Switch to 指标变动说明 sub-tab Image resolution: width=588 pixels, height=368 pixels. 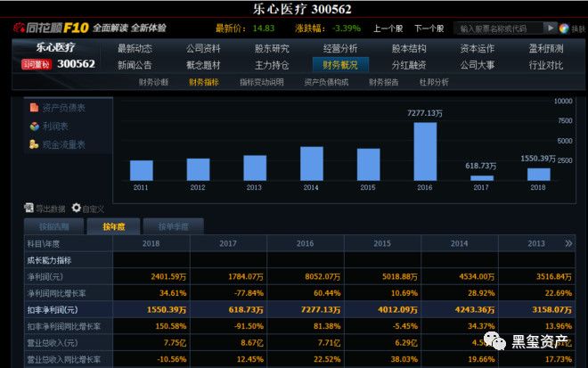(262, 82)
